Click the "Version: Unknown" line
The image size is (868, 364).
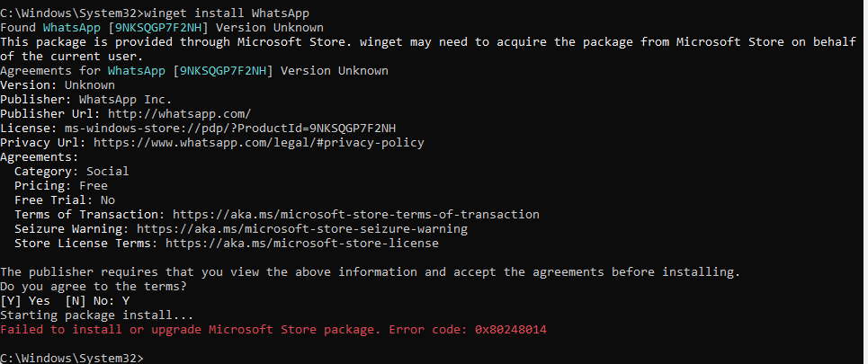[57, 85]
